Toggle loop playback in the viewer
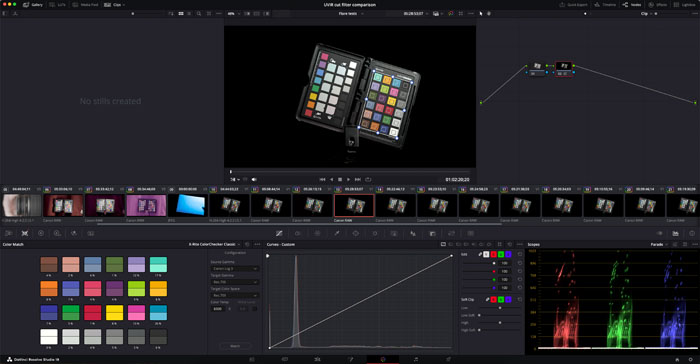Image resolution: width=700 pixels, height=364 pixels. click(368, 179)
